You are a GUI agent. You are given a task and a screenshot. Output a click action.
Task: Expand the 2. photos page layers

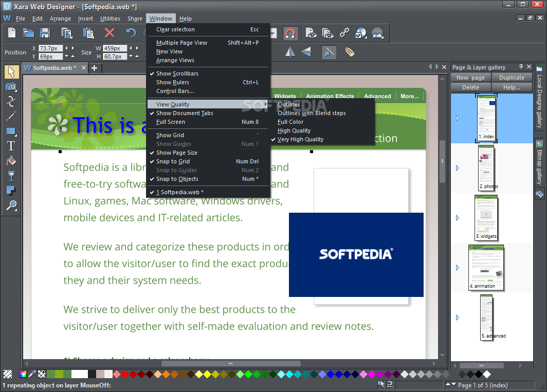[x=458, y=168]
